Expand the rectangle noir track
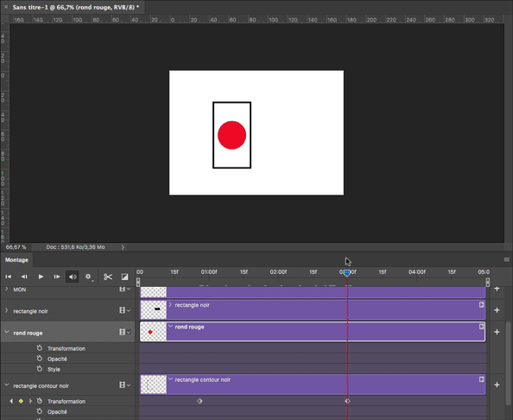This screenshot has width=513, height=420. pyautogui.click(x=6, y=310)
